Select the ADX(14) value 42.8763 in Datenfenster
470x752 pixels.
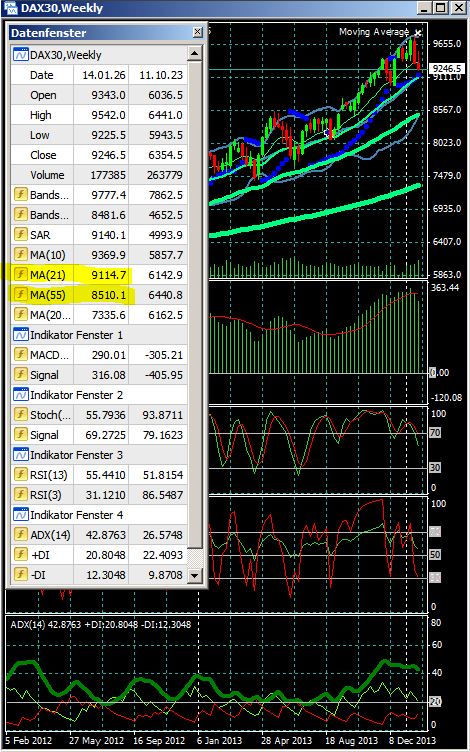click(x=106, y=535)
